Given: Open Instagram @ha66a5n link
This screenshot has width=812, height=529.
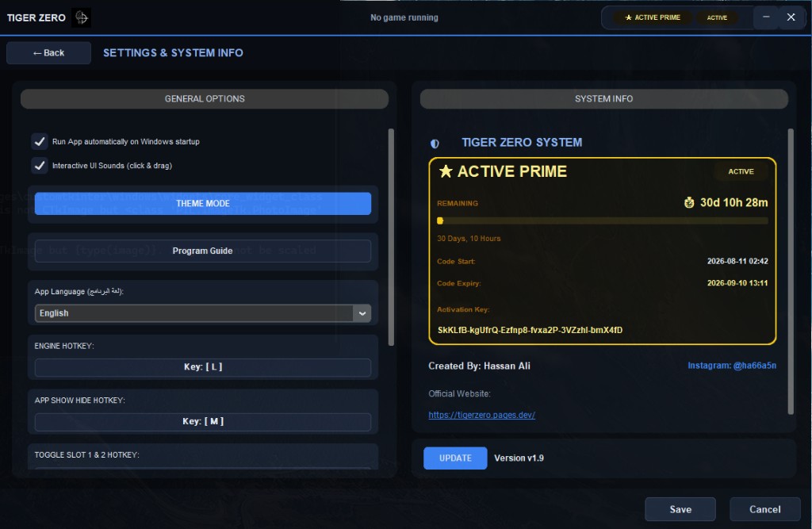Looking at the screenshot, I should [732, 366].
